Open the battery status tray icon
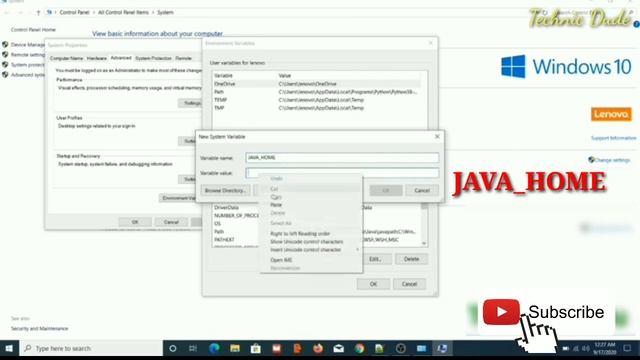The image size is (640, 360). (x=566, y=349)
